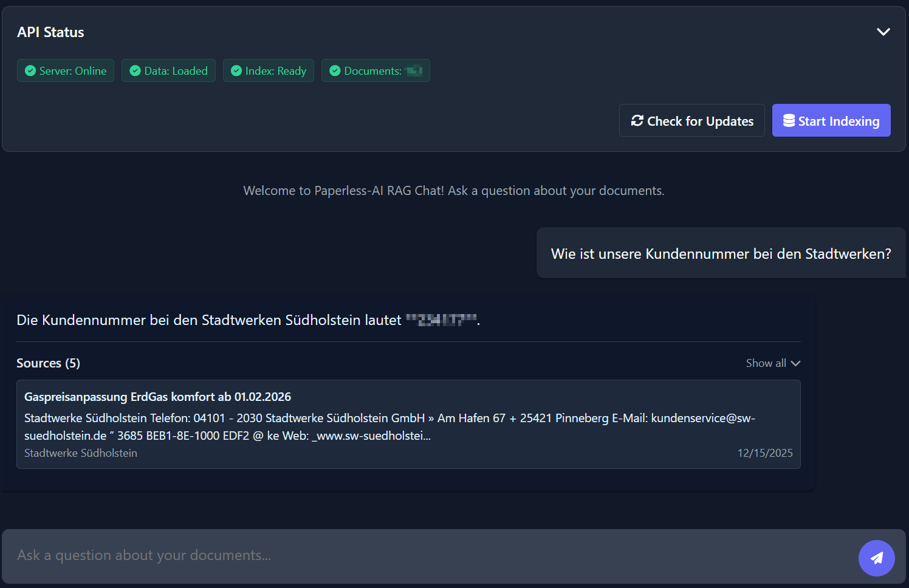Screen dimensions: 909x588
Task: Click the Documents count checkmark icon
Action: (x=335, y=71)
